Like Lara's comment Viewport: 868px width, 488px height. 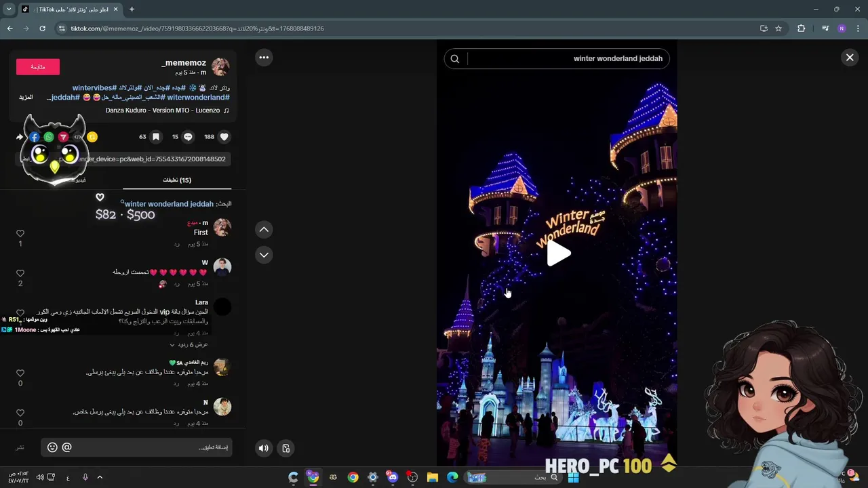click(x=20, y=312)
